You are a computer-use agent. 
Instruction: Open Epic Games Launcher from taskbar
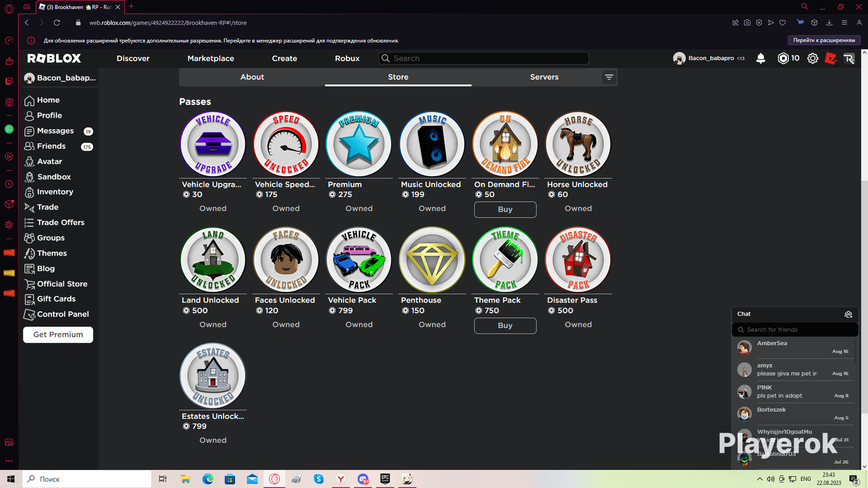tap(385, 479)
